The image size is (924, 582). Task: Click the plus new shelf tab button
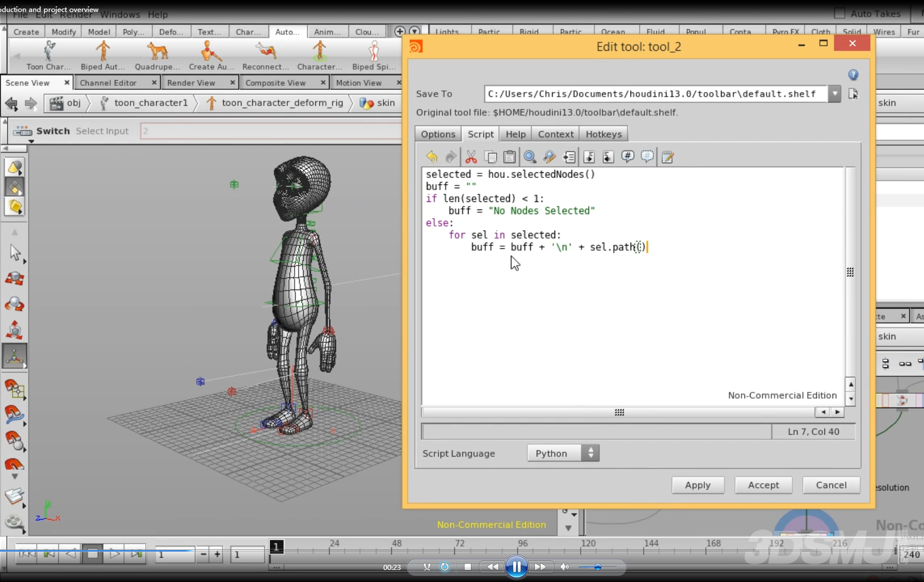[x=400, y=31]
